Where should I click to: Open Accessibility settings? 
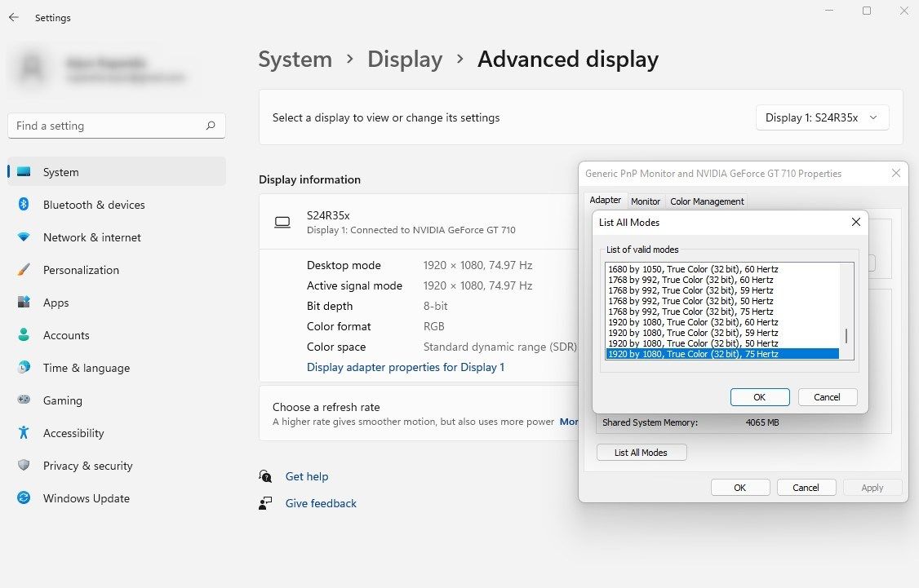tap(117, 433)
